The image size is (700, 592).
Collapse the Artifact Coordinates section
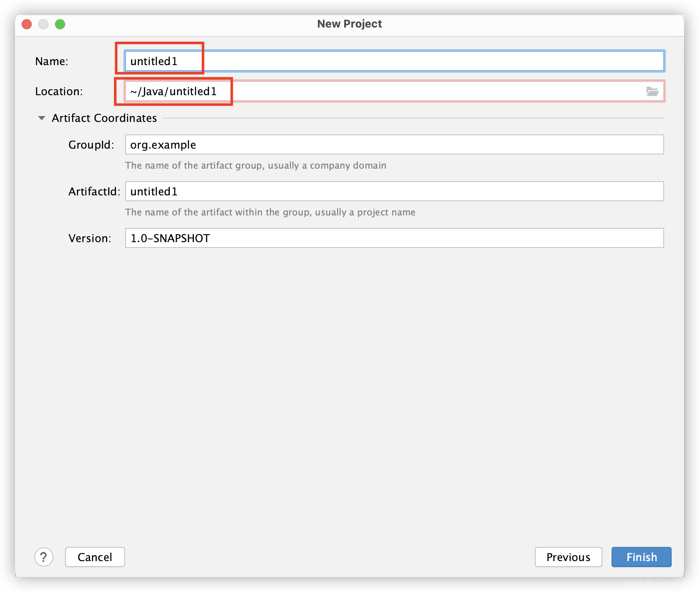click(42, 118)
